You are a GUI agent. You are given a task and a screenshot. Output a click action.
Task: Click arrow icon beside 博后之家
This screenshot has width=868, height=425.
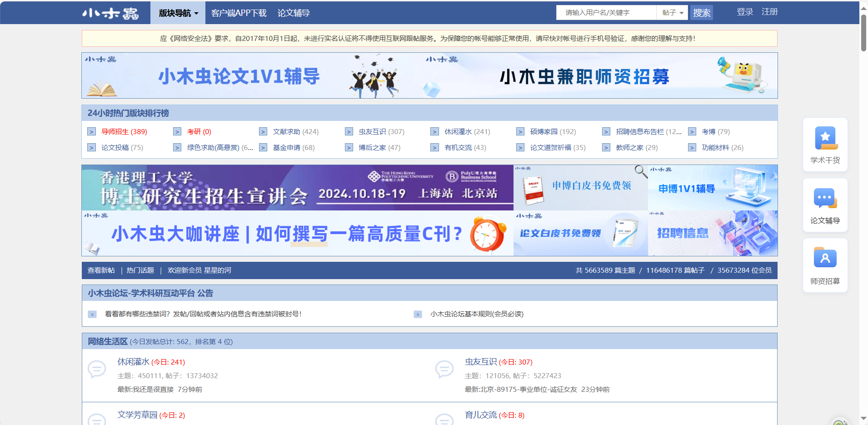[x=349, y=148]
